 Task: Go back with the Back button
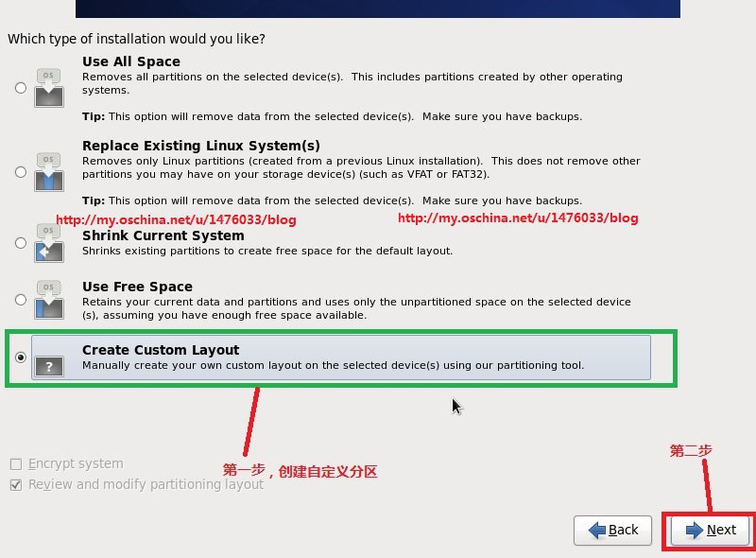pyautogui.click(x=612, y=530)
